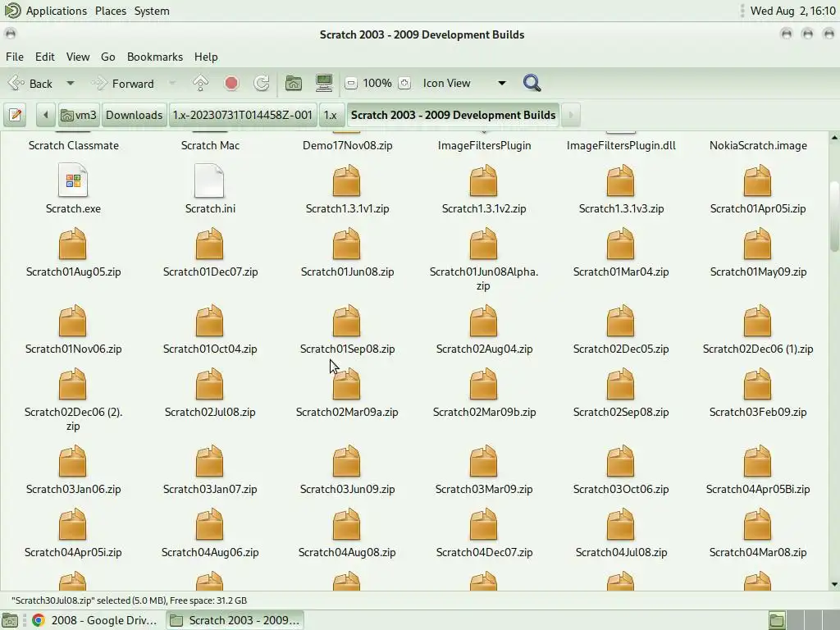Zoom in with the plus icon
This screenshot has height=630, width=840.
point(404,83)
